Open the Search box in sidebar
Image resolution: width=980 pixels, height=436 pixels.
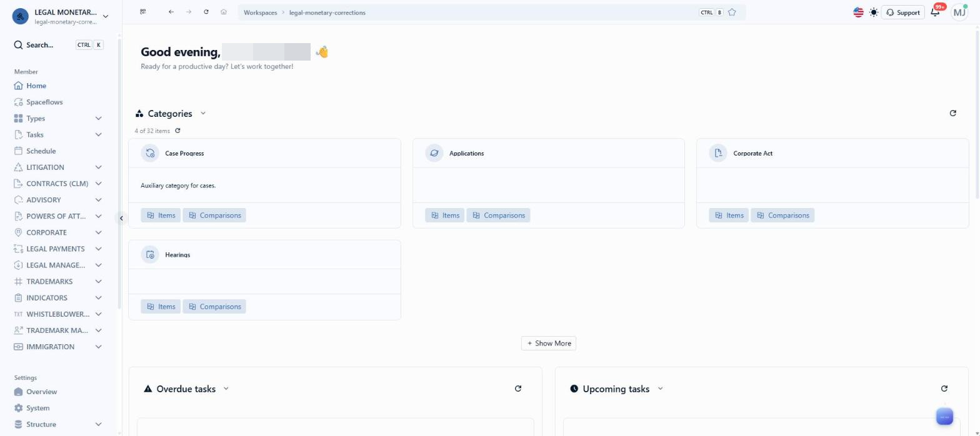58,45
